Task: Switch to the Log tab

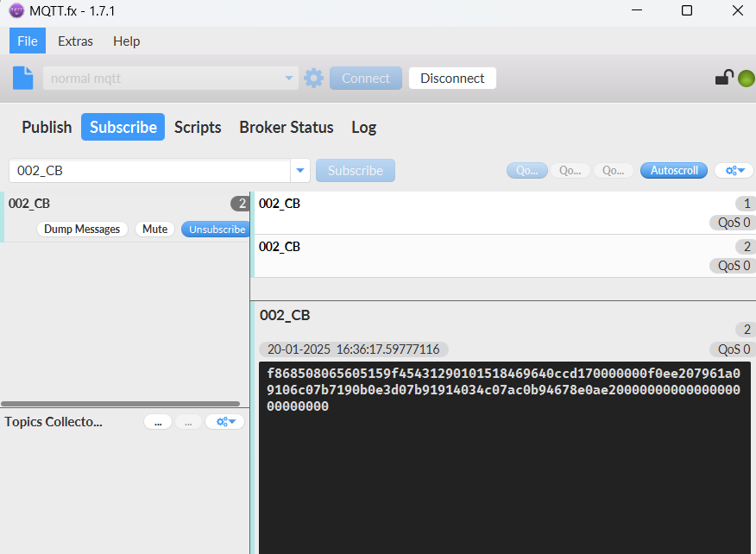Action: click(363, 127)
